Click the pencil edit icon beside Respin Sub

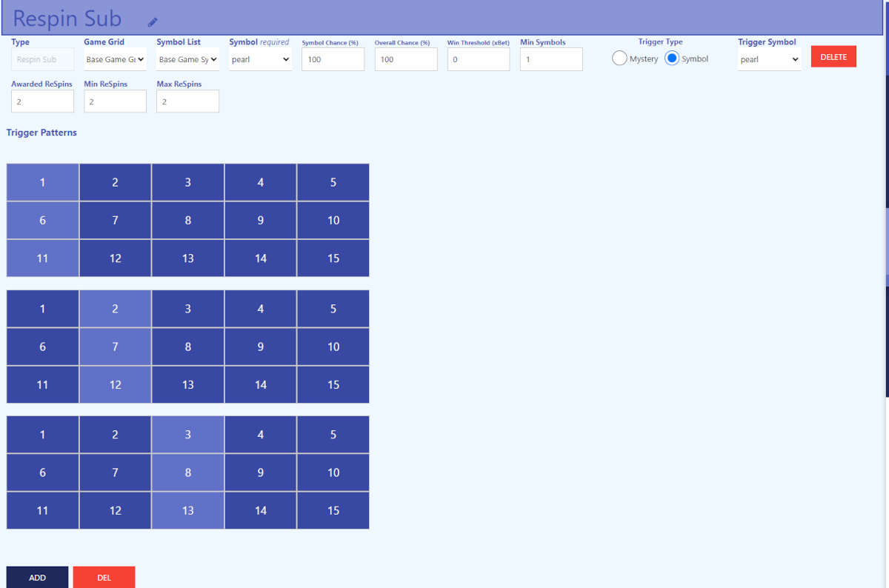(x=153, y=22)
